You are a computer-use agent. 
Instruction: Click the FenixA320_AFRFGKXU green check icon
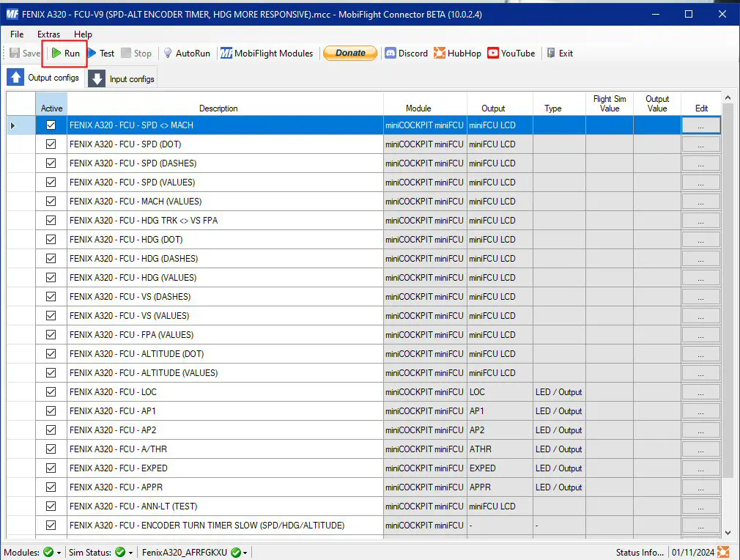236,552
